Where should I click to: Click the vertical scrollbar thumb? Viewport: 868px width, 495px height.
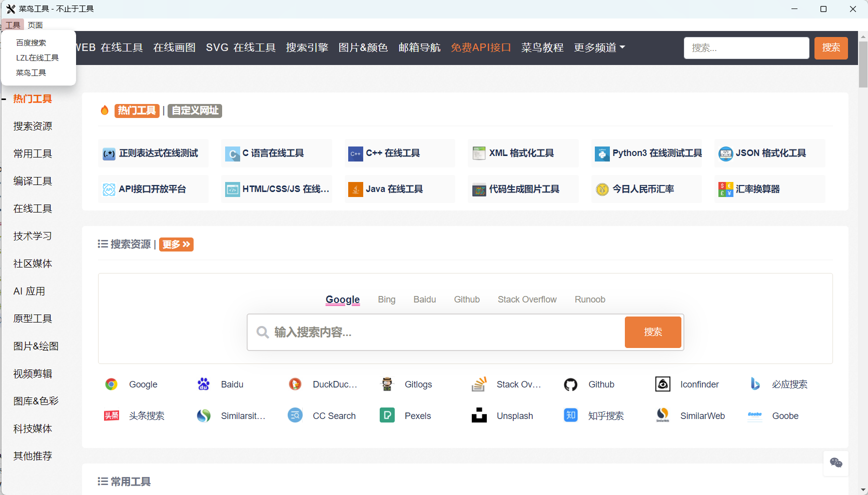click(863, 64)
